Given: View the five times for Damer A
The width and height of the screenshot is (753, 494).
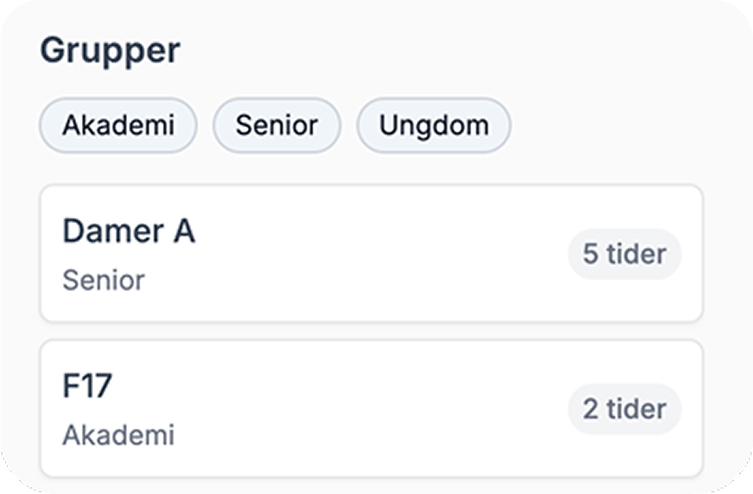Looking at the screenshot, I should click(624, 254).
